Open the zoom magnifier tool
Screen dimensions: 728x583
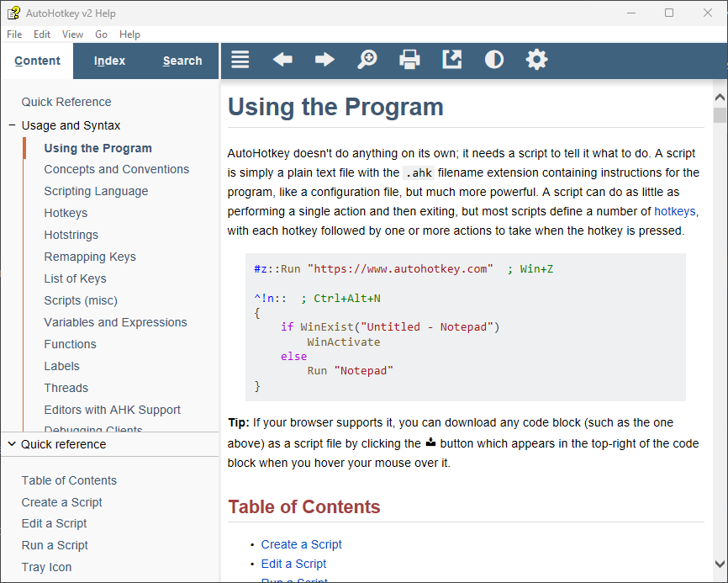(367, 60)
